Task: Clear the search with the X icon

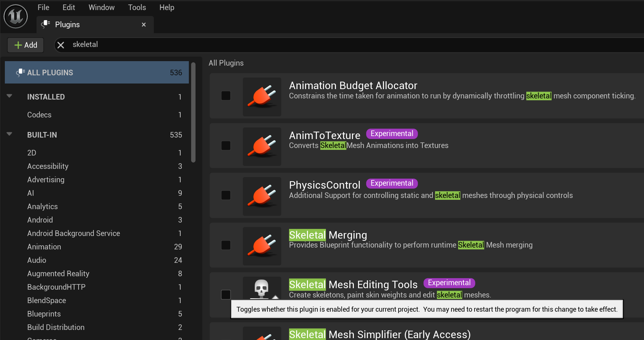Action: point(61,45)
